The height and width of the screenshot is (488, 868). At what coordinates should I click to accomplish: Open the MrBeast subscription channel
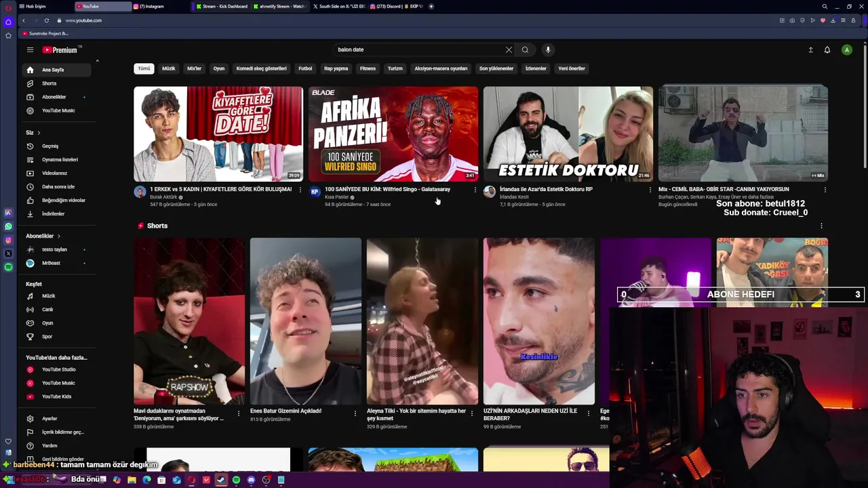57,263
